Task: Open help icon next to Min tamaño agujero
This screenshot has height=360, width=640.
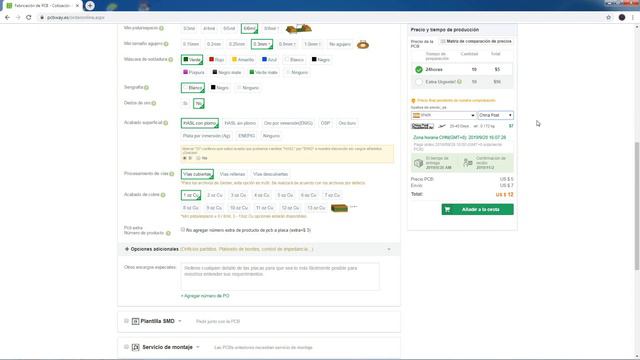Action: coord(166,44)
